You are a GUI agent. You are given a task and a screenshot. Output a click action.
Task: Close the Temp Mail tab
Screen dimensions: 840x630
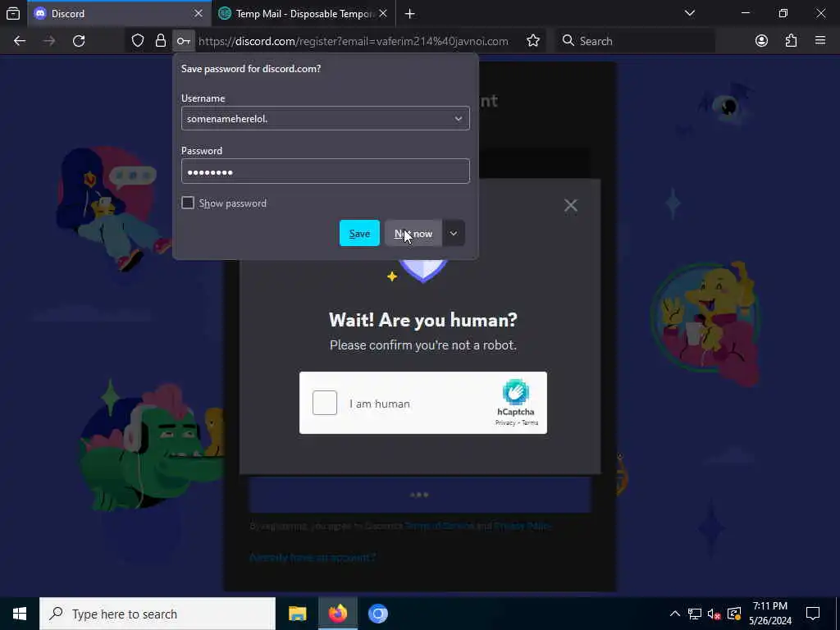tap(383, 13)
